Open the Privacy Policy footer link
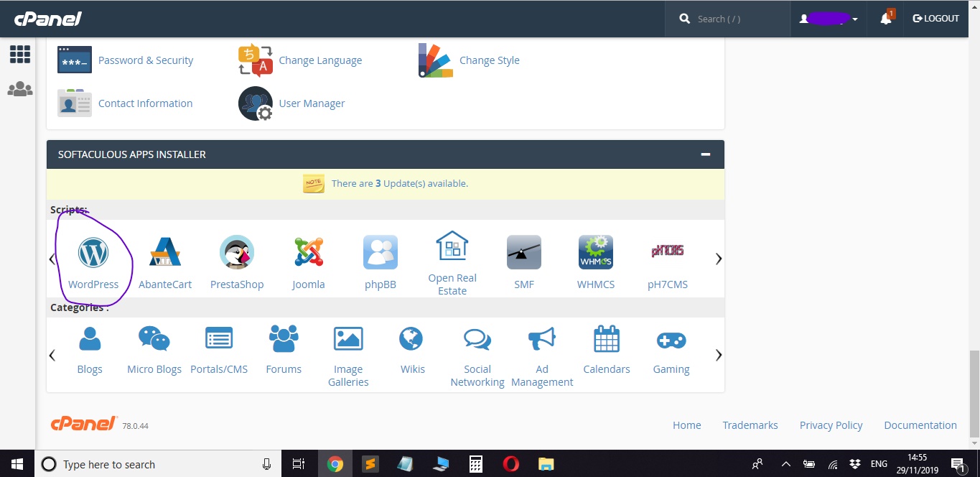The height and width of the screenshot is (477, 980). tap(831, 425)
